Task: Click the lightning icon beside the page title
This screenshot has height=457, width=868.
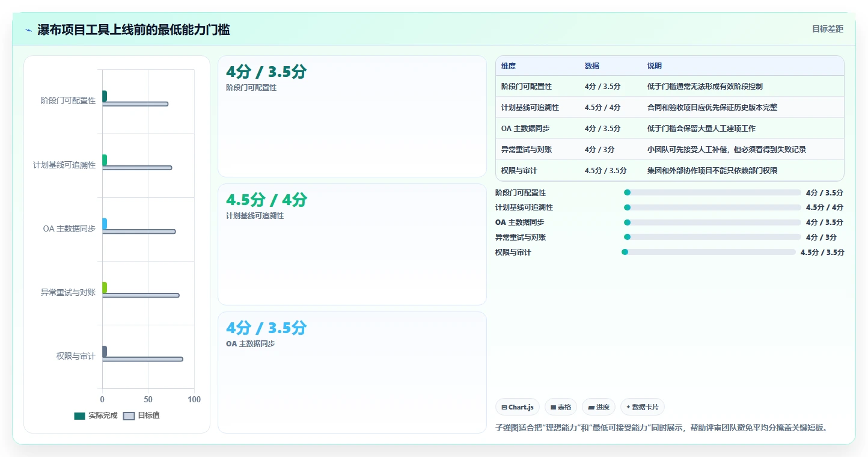Action: pos(28,30)
